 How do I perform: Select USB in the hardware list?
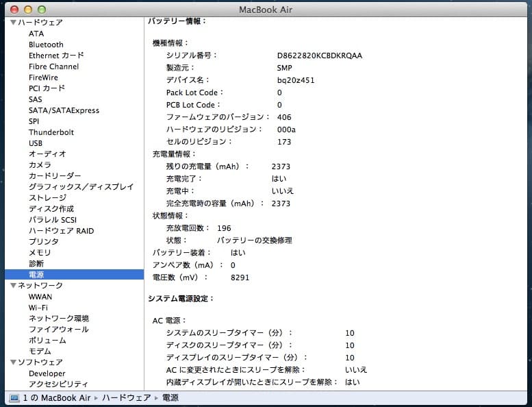36,143
